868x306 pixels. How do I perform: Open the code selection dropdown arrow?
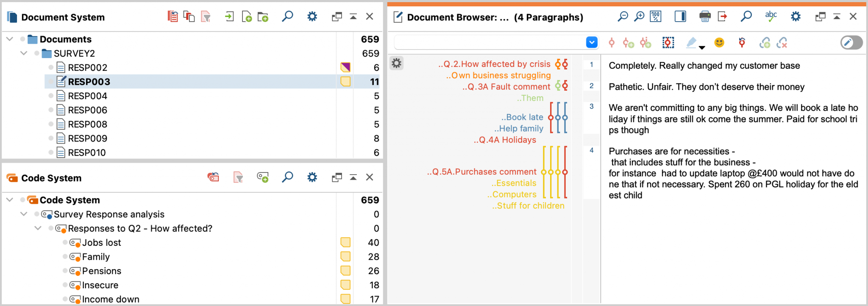pyautogui.click(x=592, y=42)
